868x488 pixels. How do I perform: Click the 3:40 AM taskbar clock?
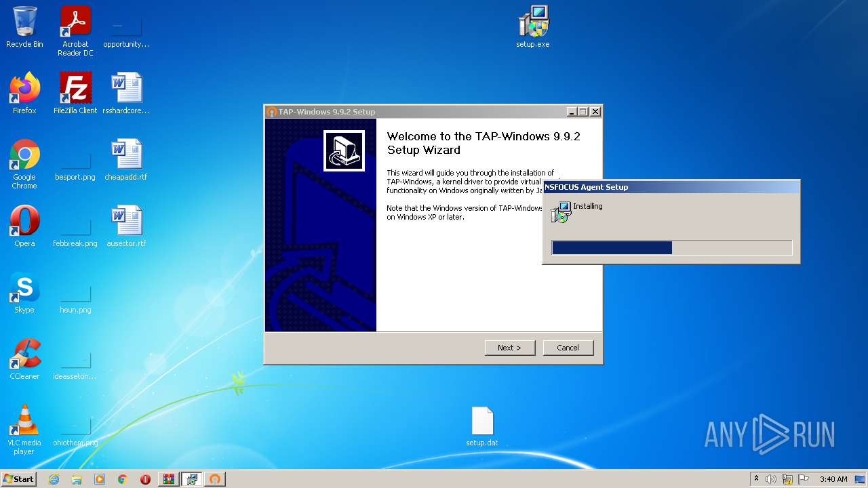click(833, 479)
